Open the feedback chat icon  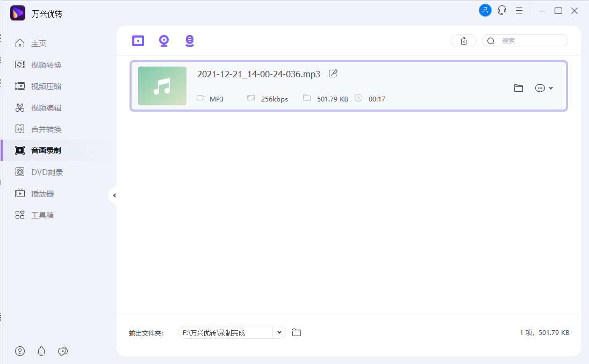[63, 351]
